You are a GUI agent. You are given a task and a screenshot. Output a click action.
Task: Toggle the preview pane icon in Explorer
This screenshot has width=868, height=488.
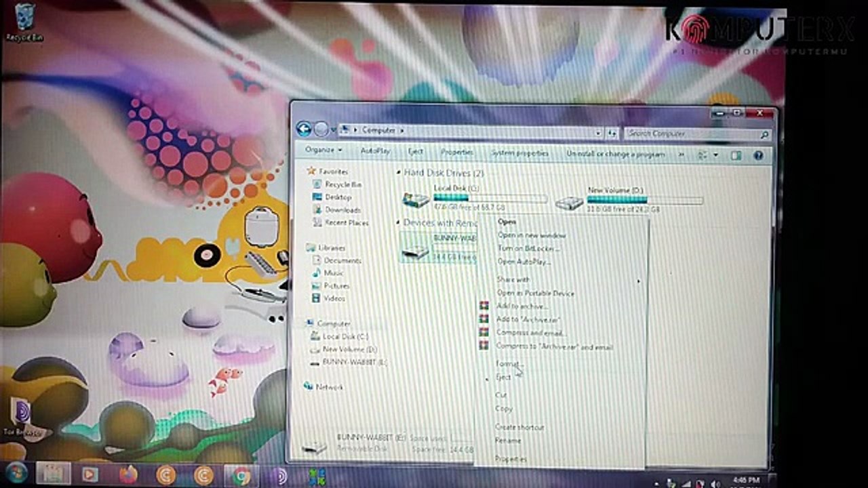[x=736, y=155]
